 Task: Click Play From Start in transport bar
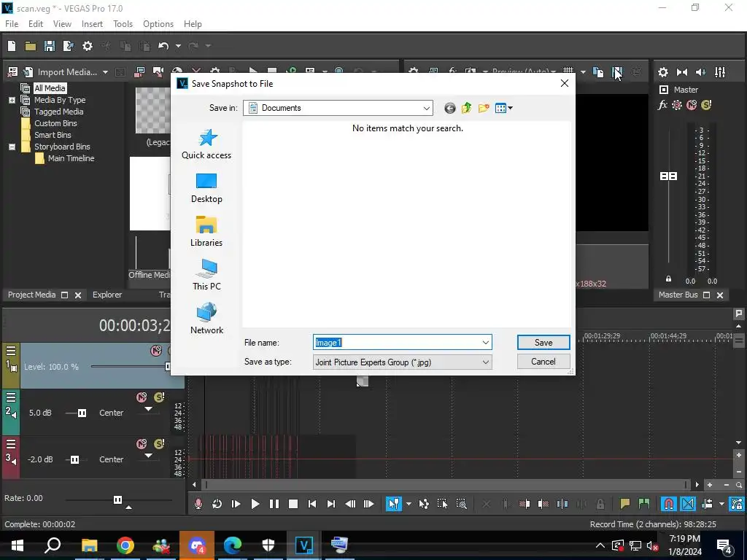point(236,504)
